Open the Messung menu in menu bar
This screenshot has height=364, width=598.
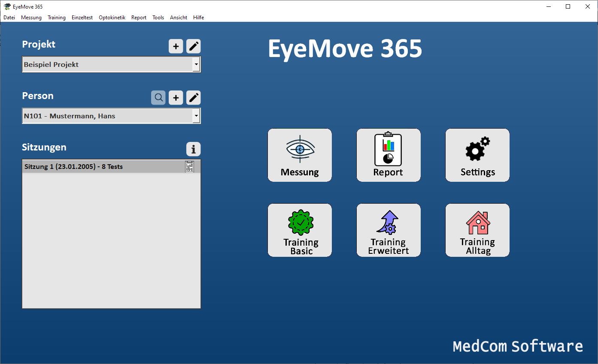click(31, 18)
